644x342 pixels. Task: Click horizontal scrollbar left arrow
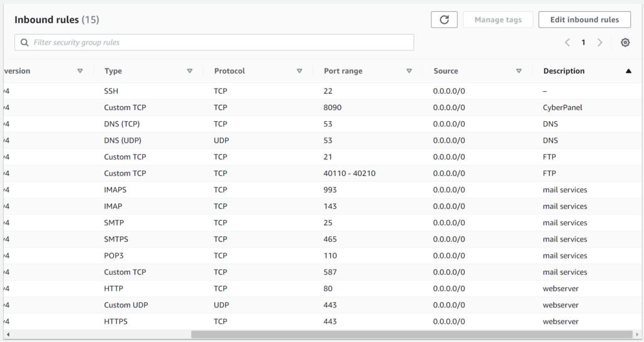click(8, 334)
